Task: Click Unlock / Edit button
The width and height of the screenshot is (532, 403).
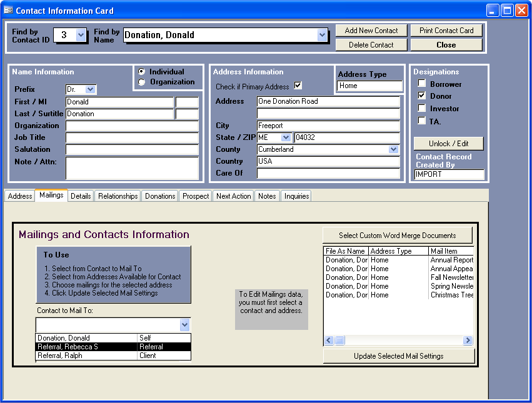Action: point(448,144)
